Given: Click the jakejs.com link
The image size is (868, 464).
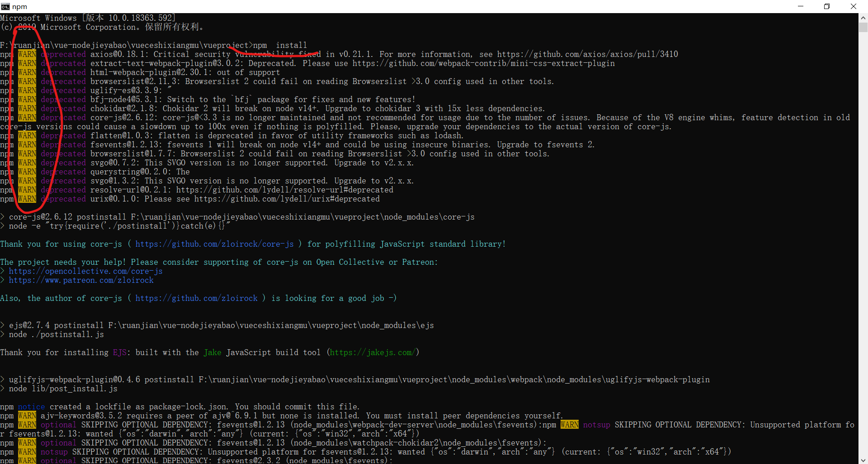Looking at the screenshot, I should pos(373,352).
